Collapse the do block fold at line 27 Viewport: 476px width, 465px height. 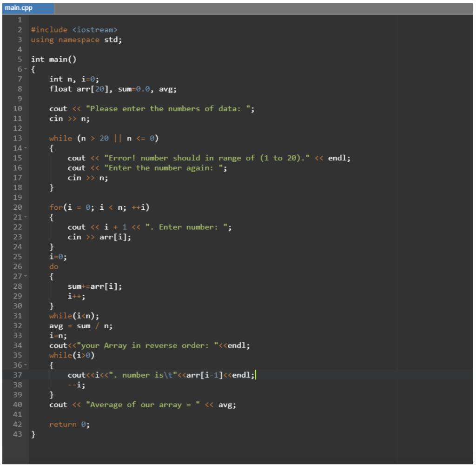pos(26,276)
